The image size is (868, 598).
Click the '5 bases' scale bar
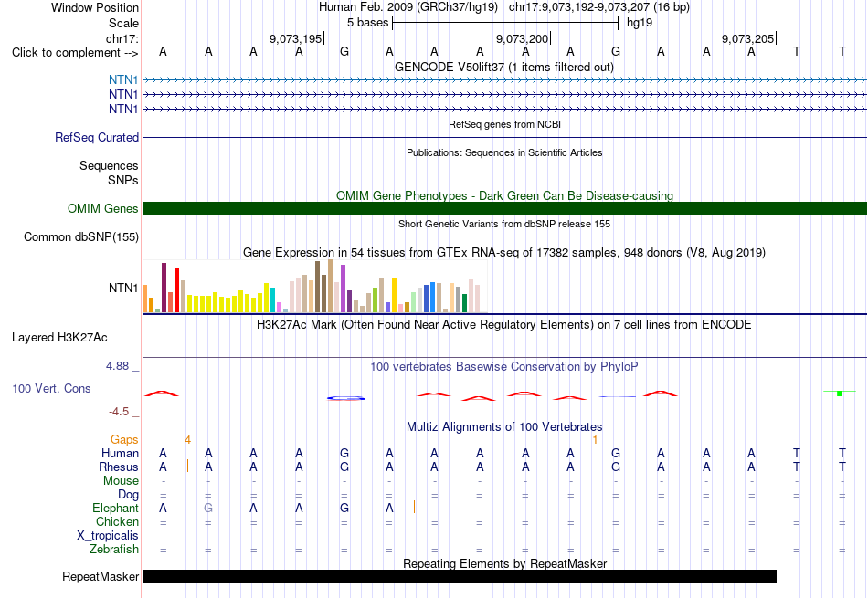[505, 23]
